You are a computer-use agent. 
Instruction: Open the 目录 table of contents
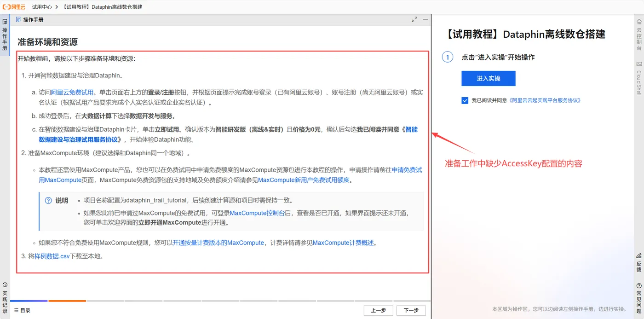pos(22,310)
